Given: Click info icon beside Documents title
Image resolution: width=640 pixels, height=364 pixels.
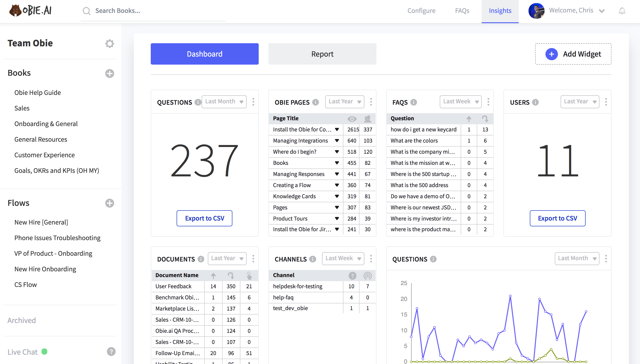Looking at the screenshot, I should (x=201, y=259).
